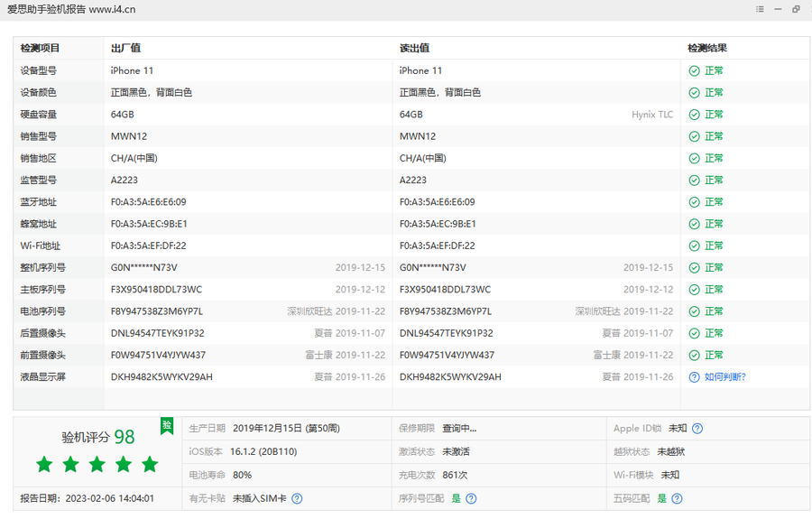Image resolution: width=812 pixels, height=519 pixels.
Task: Click the green check icon for 设备型号 row
Action: point(695,71)
